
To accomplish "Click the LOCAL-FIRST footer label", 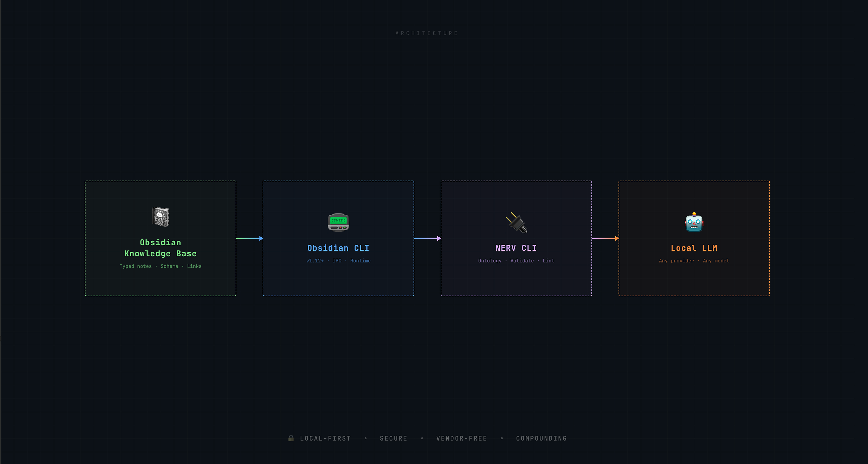I will point(325,438).
